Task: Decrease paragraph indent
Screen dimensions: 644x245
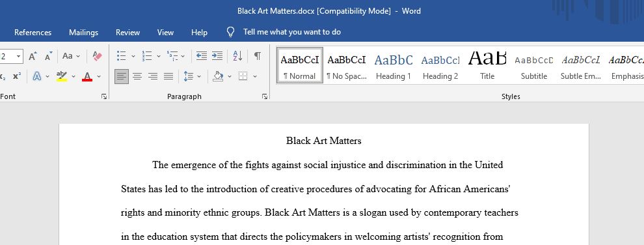Action: (x=201, y=56)
